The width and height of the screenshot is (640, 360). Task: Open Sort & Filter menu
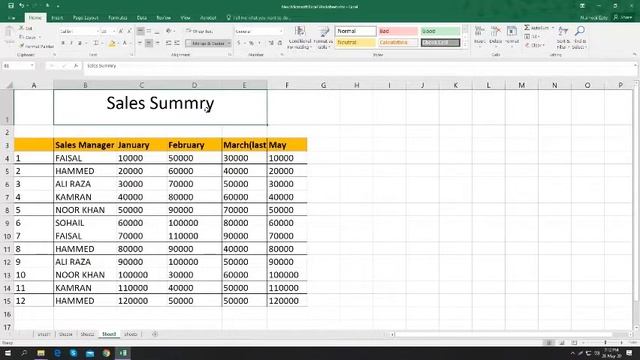pos(563,37)
